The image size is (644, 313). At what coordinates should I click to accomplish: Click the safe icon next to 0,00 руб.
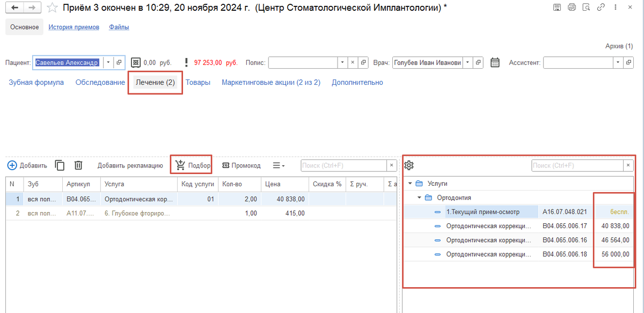pos(135,62)
